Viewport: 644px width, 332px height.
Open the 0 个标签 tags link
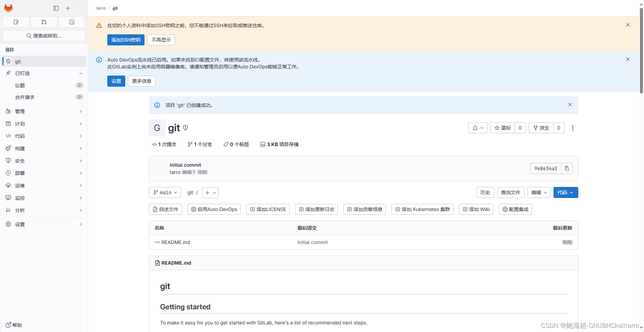coord(236,144)
